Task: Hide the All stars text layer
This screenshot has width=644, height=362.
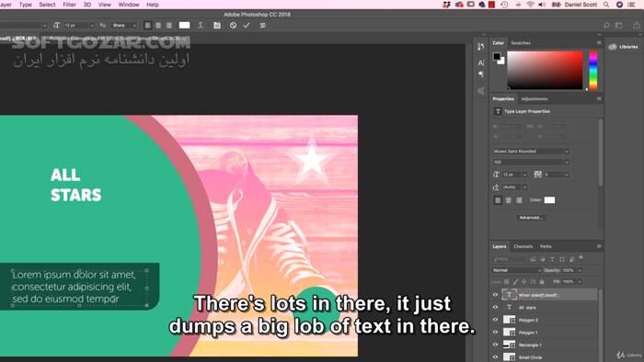Action: pos(495,307)
